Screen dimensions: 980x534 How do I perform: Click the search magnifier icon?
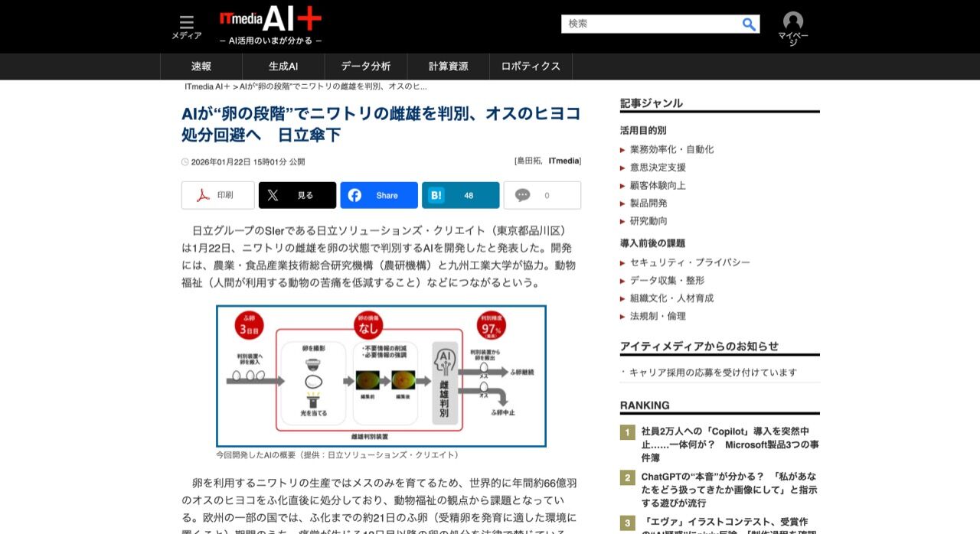click(749, 24)
